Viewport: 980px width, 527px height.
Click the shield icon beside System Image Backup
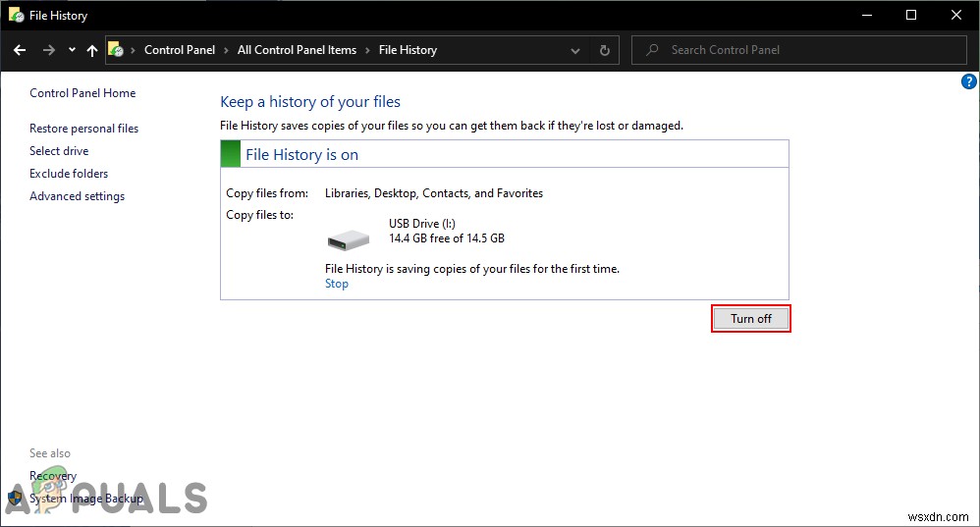tap(15, 499)
